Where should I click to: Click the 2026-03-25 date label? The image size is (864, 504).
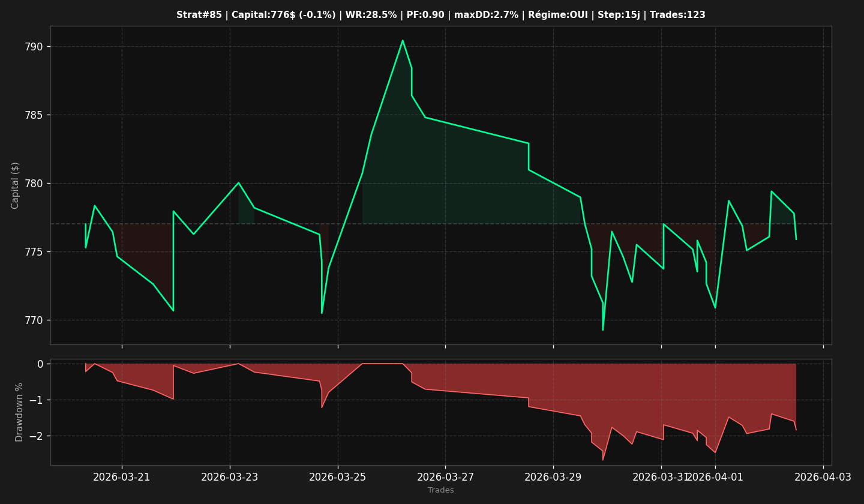coord(338,477)
